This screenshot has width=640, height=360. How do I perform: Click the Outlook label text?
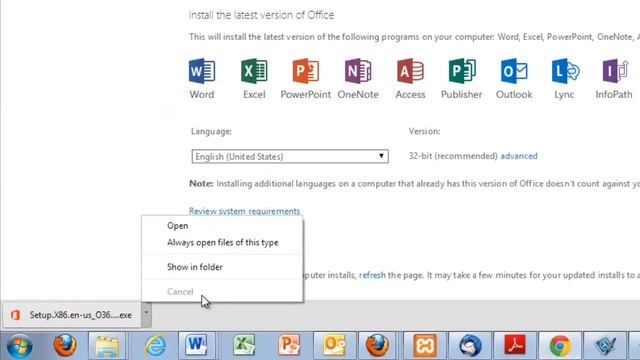[514, 95]
